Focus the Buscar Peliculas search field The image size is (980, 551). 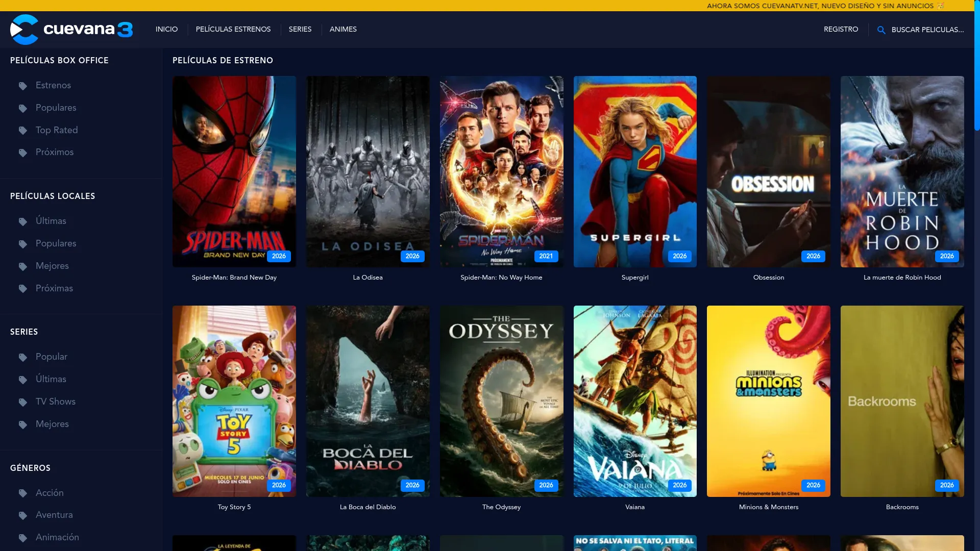[927, 30]
